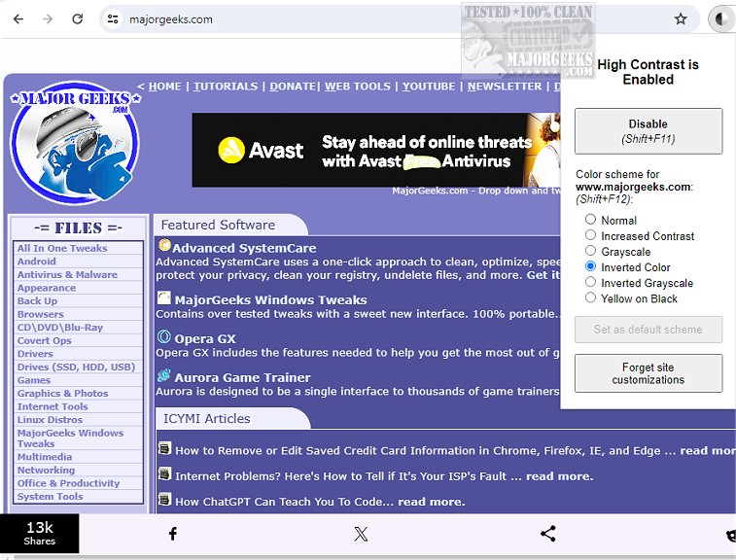The width and height of the screenshot is (736, 560).
Task: Go to the WEB TOOLS menu link
Action: point(357,87)
